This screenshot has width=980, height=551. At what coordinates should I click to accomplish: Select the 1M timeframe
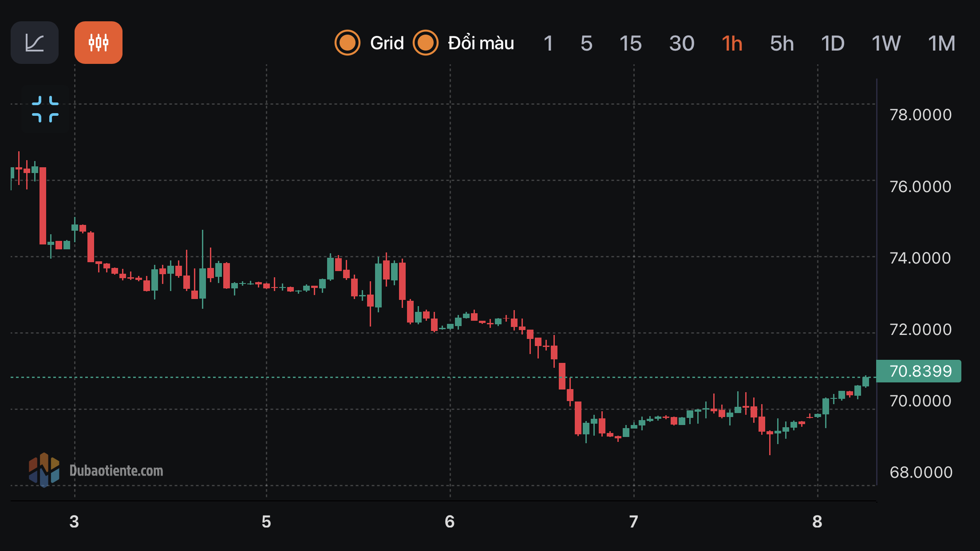pos(941,43)
